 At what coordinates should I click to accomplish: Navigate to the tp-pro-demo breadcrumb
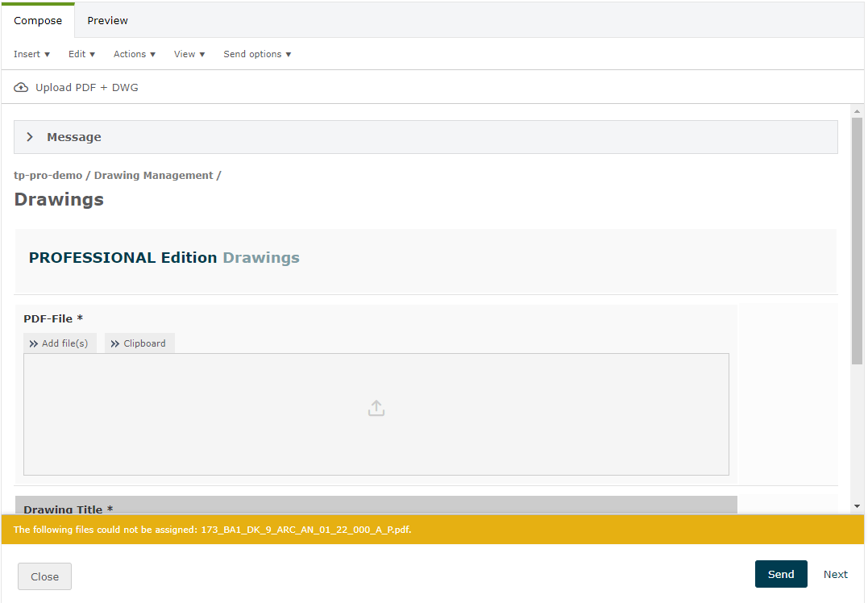pos(48,175)
